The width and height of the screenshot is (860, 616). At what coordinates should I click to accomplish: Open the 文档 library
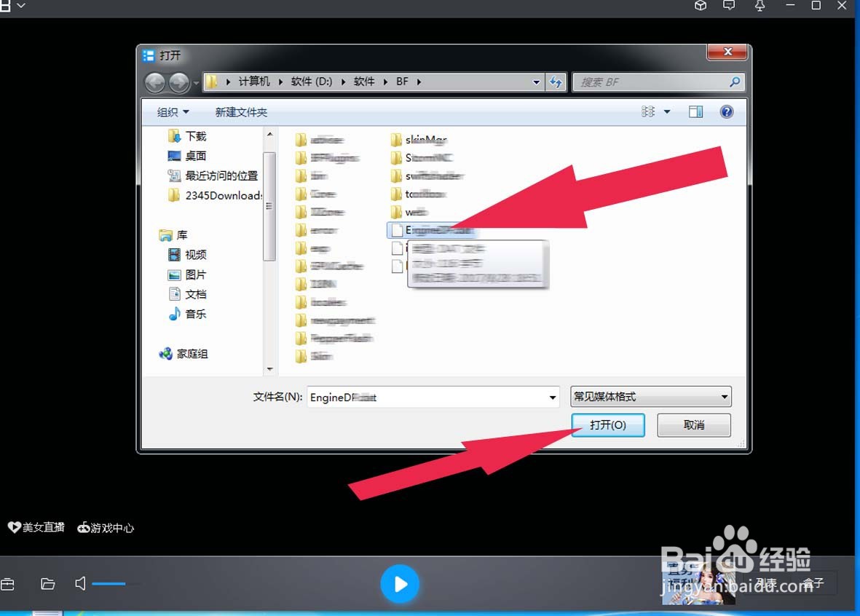[187, 295]
